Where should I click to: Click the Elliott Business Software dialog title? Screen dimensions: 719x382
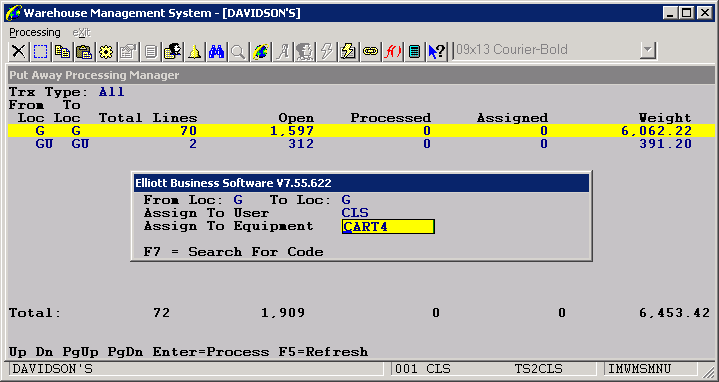233,183
